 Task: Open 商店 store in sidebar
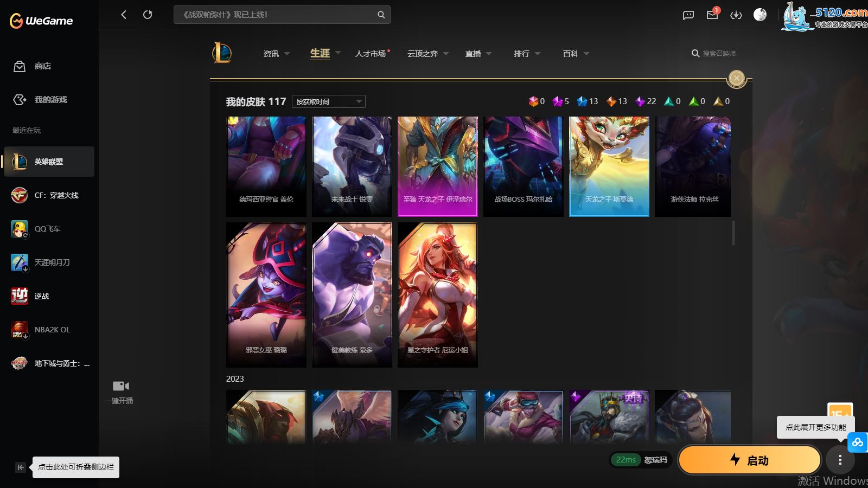coord(49,66)
